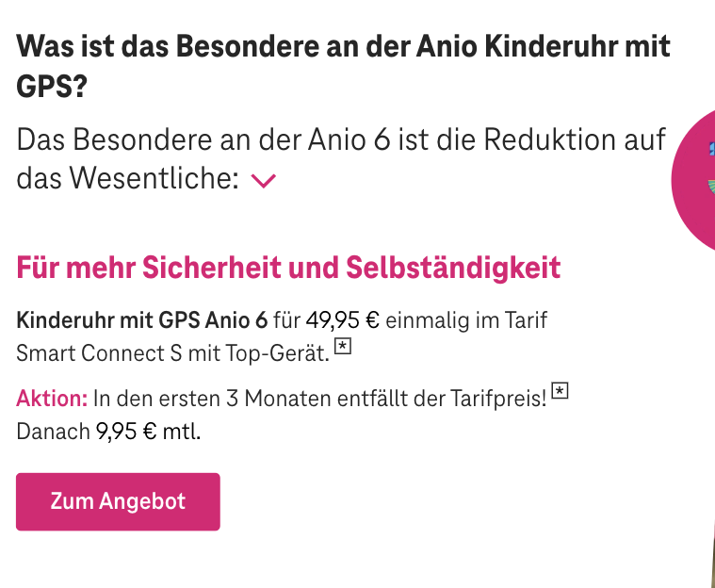The height and width of the screenshot is (588, 715).
Task: Click the text "Smart Connect S mit Top-Gerät."
Action: pos(173,354)
